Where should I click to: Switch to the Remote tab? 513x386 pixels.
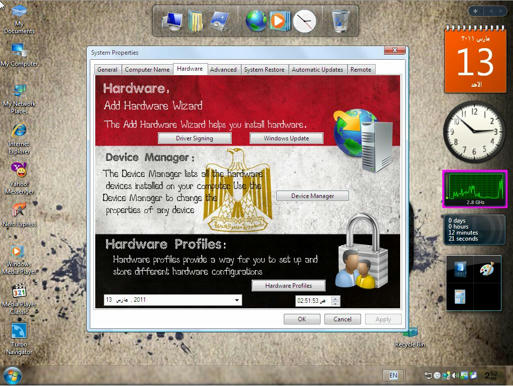361,69
